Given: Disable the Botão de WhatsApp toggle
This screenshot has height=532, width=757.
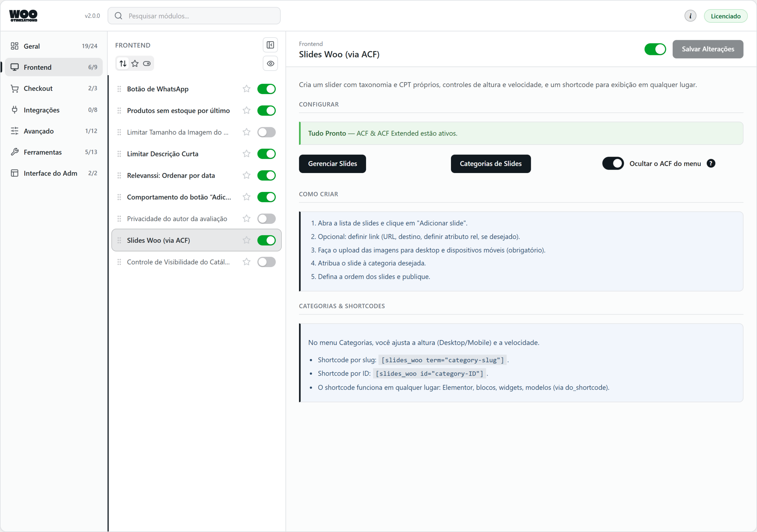Looking at the screenshot, I should [x=266, y=89].
